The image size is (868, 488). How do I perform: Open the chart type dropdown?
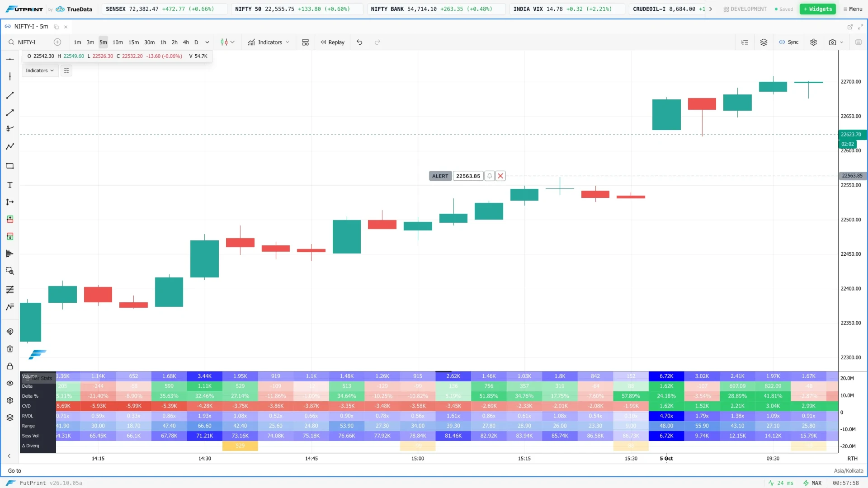point(227,42)
